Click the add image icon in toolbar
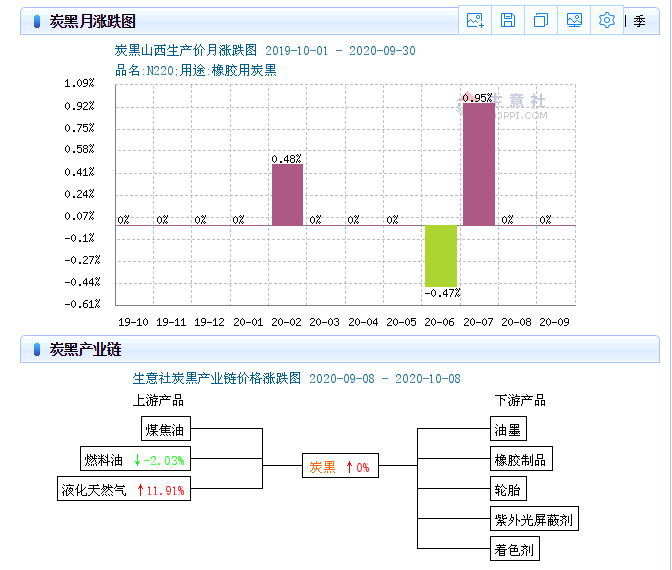Viewport: 672px width, 570px height. (x=475, y=20)
